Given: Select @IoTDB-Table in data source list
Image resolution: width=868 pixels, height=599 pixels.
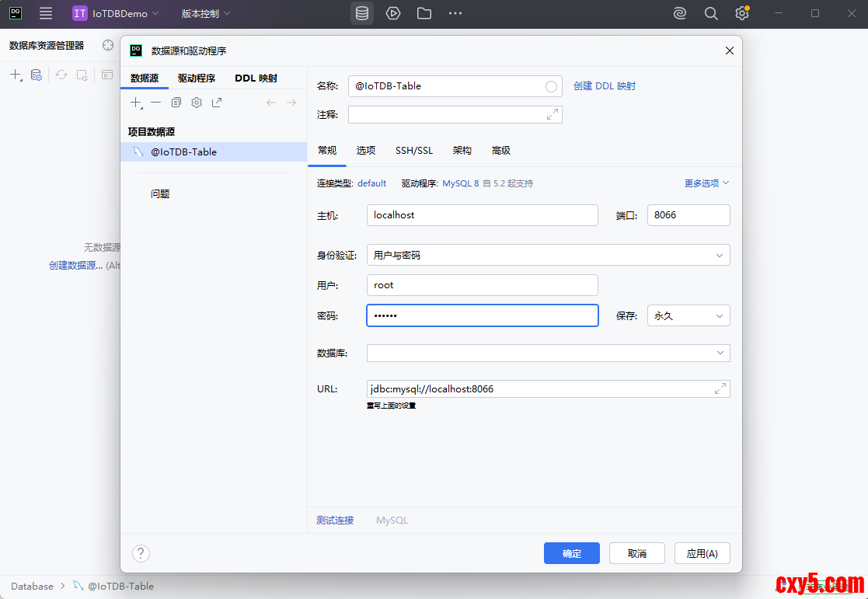Looking at the screenshot, I should click(x=183, y=152).
